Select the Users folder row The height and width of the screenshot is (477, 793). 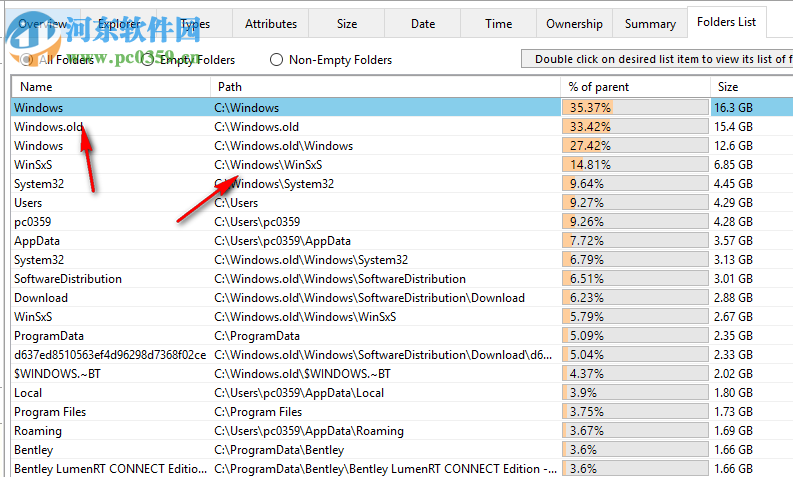[402, 203]
